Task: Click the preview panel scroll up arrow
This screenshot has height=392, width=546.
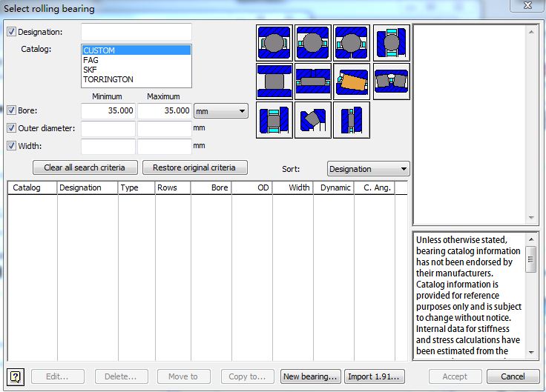Action: [x=531, y=32]
